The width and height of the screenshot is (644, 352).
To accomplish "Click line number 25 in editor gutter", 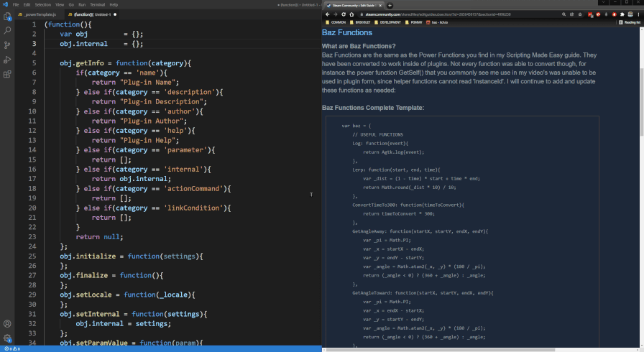I will (x=32, y=256).
